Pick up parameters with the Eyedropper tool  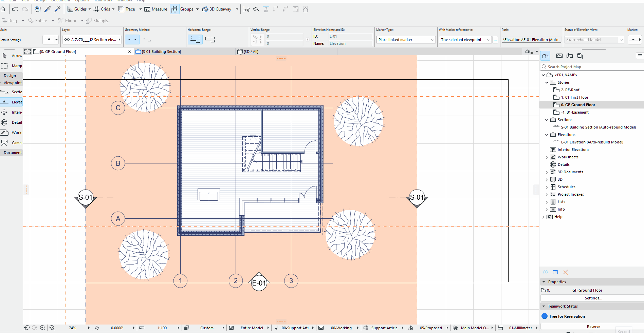click(x=48, y=9)
